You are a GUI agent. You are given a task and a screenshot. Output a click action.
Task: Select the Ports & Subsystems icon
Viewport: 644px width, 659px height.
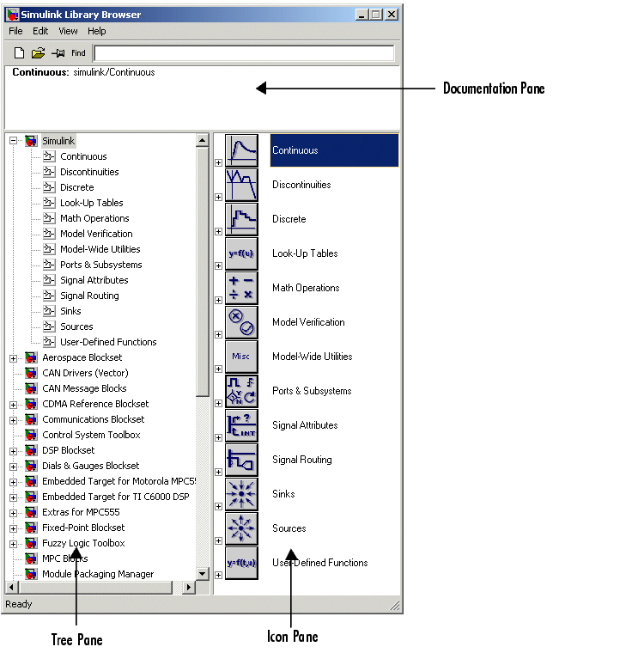(241, 391)
